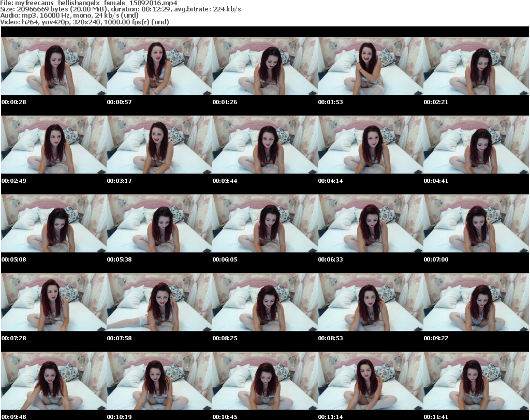Select the timestamp text '00:03:17'

click(x=120, y=181)
